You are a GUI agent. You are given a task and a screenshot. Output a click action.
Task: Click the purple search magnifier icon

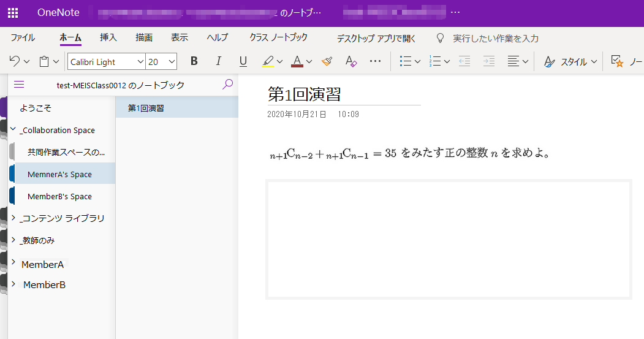[x=227, y=84]
